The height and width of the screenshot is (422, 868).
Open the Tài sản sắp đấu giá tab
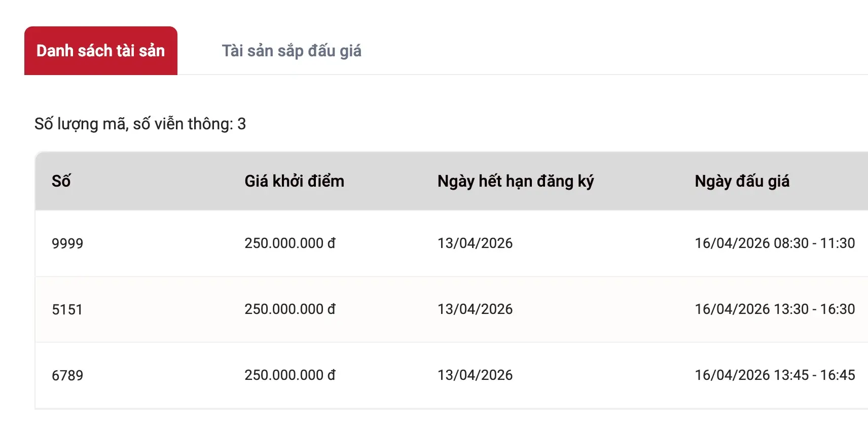(x=292, y=51)
